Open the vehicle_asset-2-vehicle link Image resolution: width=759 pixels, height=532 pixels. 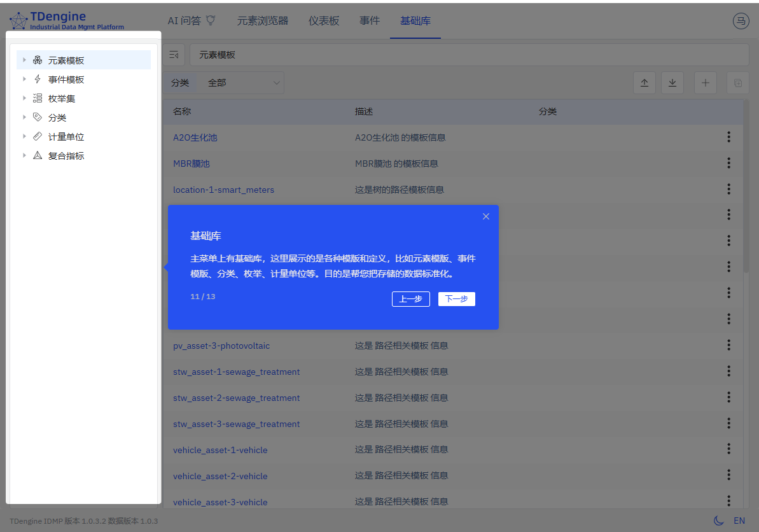point(220,477)
